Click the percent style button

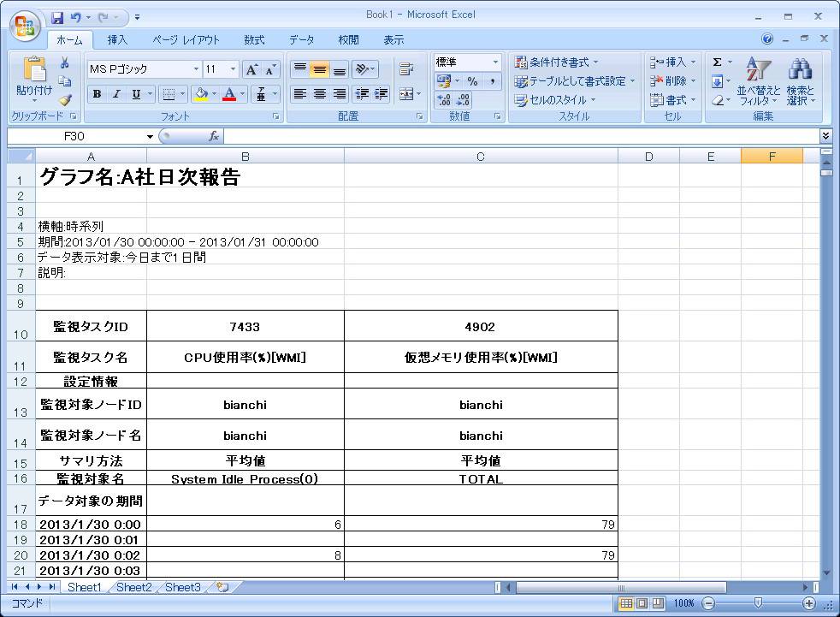(x=472, y=81)
